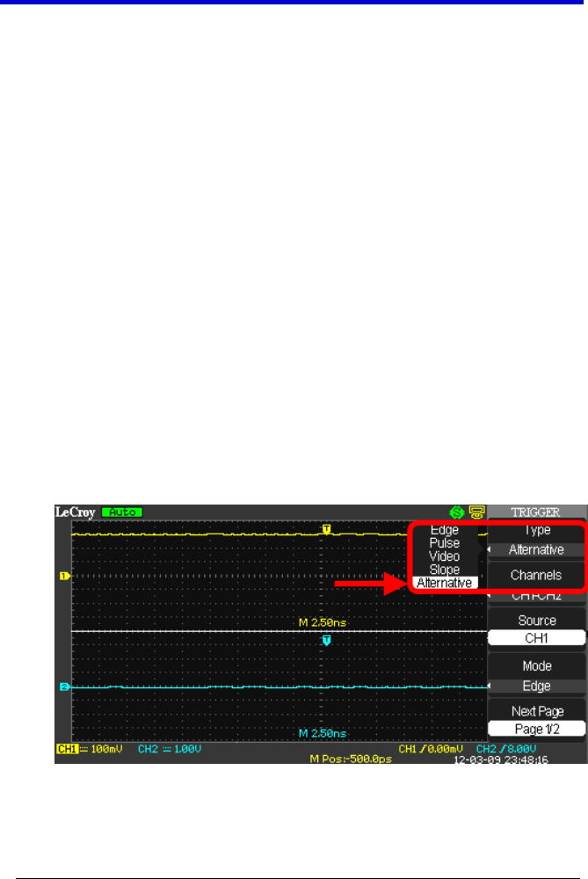Click the green Auto trigger status badge

click(x=122, y=512)
